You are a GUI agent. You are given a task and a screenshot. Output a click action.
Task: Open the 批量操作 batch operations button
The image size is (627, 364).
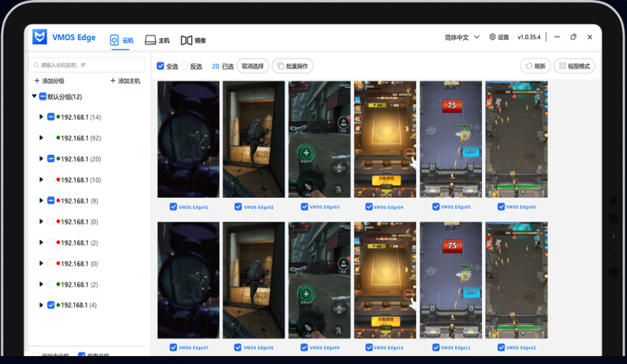pos(293,66)
